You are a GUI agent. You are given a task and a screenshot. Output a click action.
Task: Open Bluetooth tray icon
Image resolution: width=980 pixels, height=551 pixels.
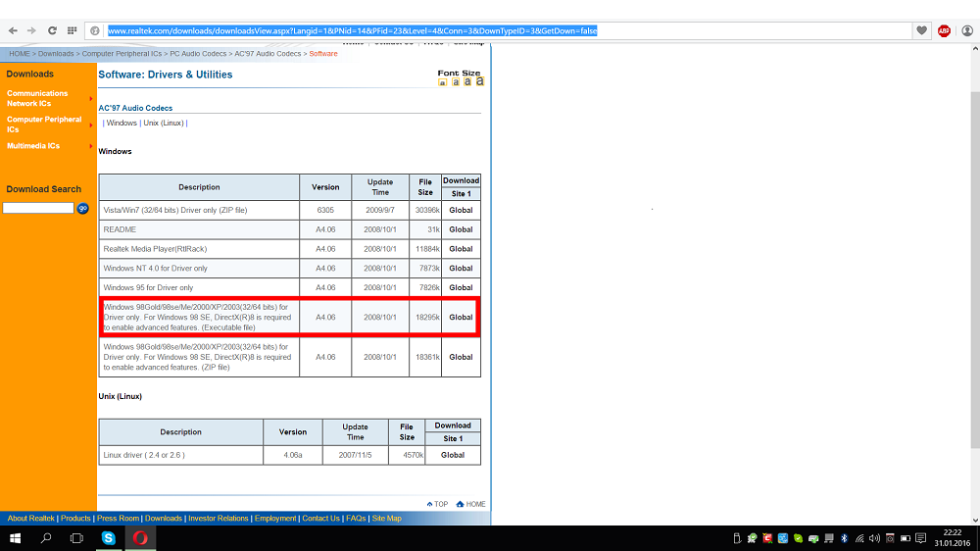(x=845, y=538)
